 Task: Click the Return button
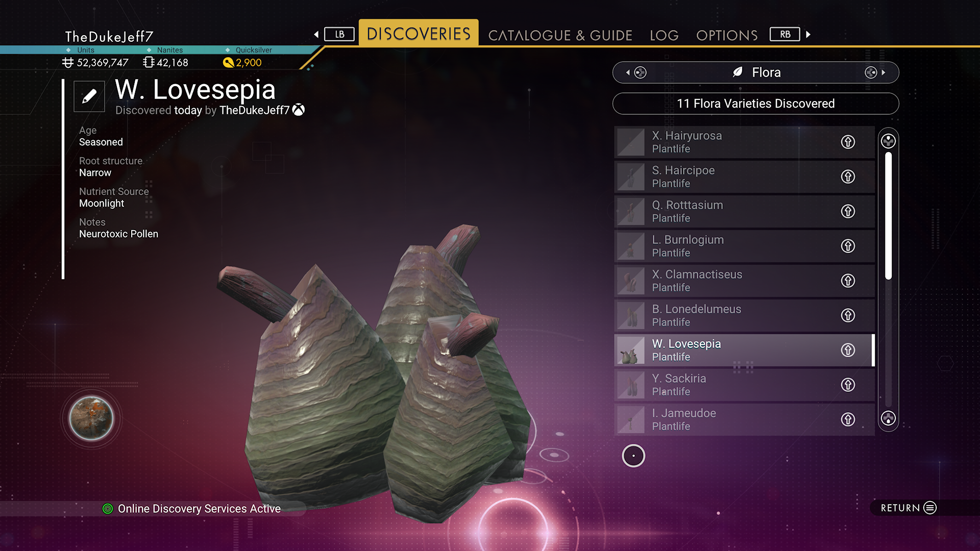click(909, 508)
